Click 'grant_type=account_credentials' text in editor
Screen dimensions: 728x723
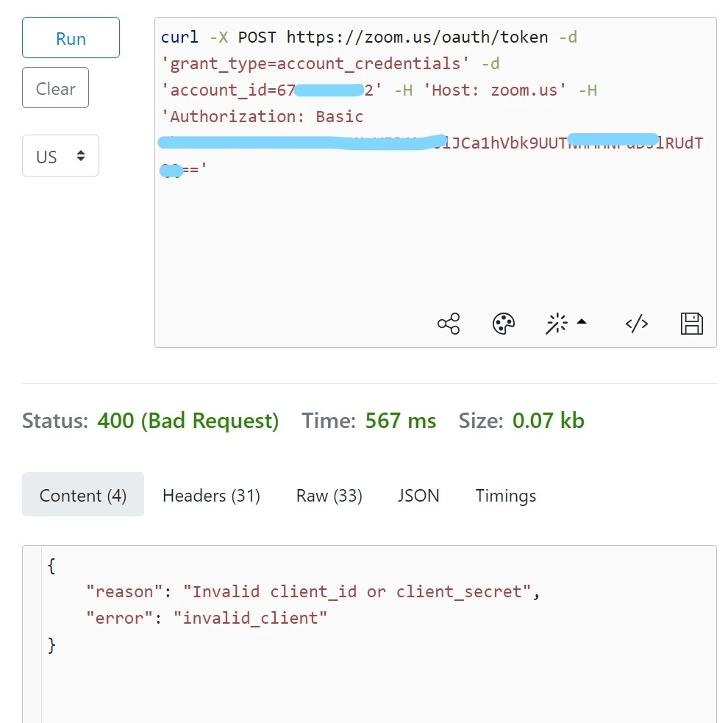point(315,63)
